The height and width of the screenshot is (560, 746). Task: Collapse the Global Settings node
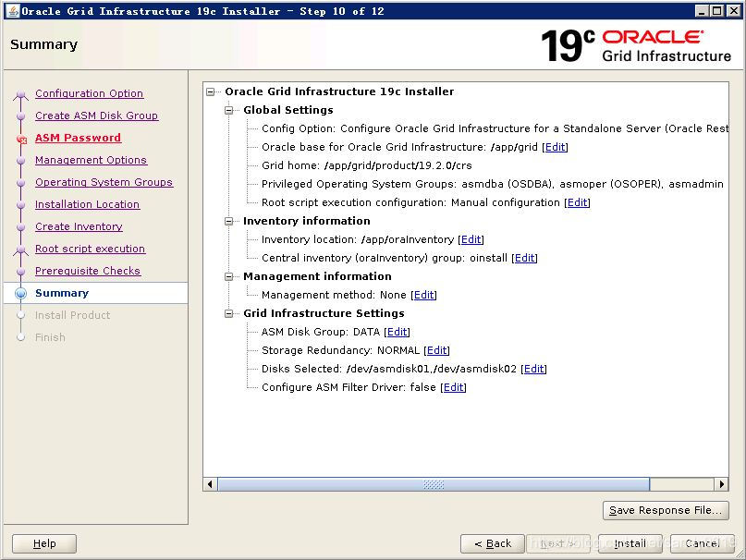tap(229, 110)
